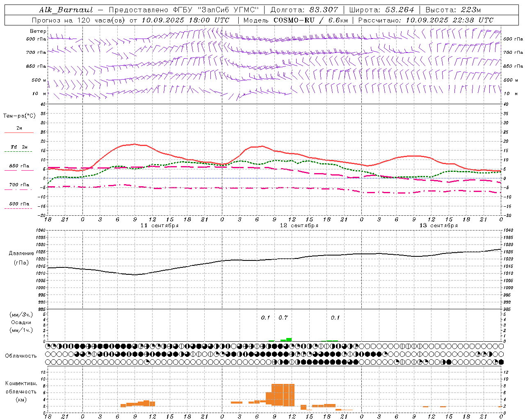This screenshot has height=420, width=525.
Task: Click the tallest green precipitation bar
Action: coord(289,339)
